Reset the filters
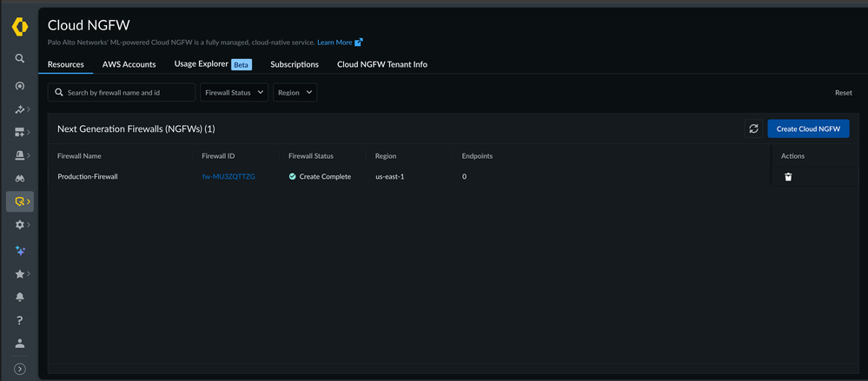Viewport: 868px width, 381px height. (844, 93)
